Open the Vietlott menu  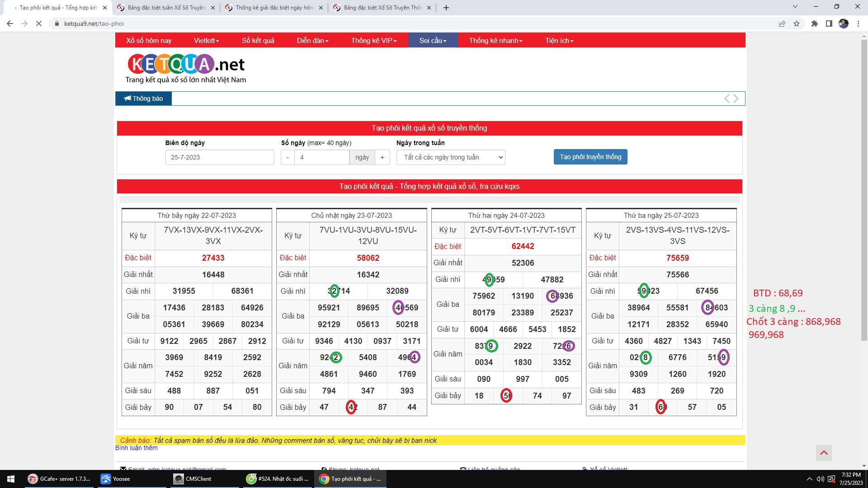(206, 41)
